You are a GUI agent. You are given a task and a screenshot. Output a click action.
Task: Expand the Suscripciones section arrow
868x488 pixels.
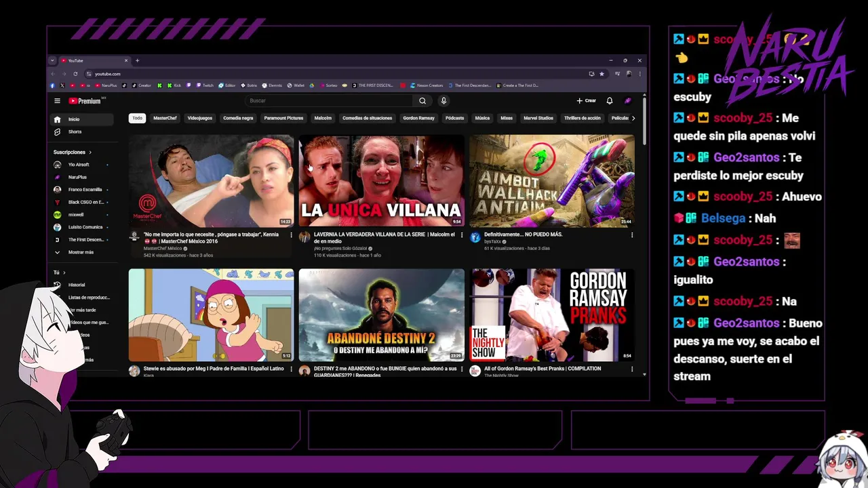[90, 152]
